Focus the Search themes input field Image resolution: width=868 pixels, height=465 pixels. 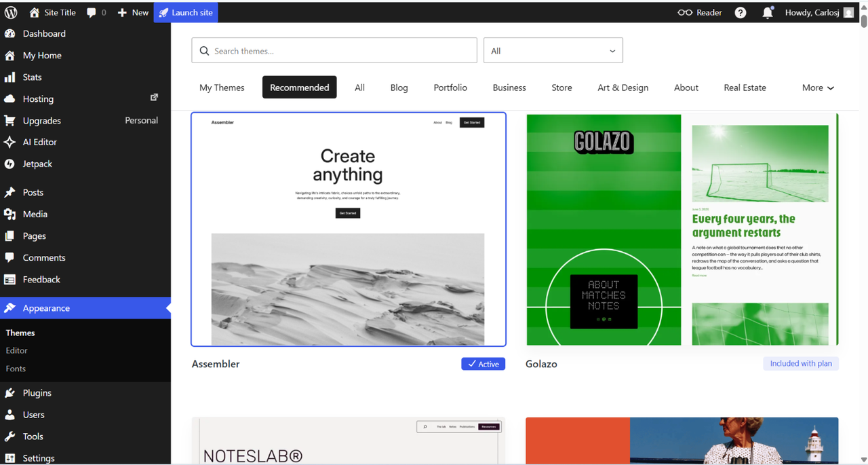pos(334,50)
